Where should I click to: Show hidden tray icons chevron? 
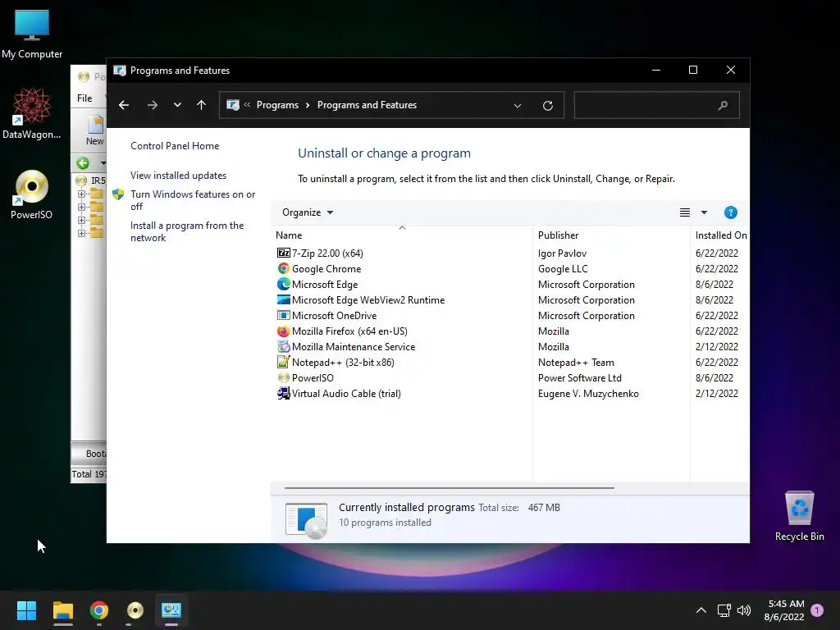(x=701, y=610)
